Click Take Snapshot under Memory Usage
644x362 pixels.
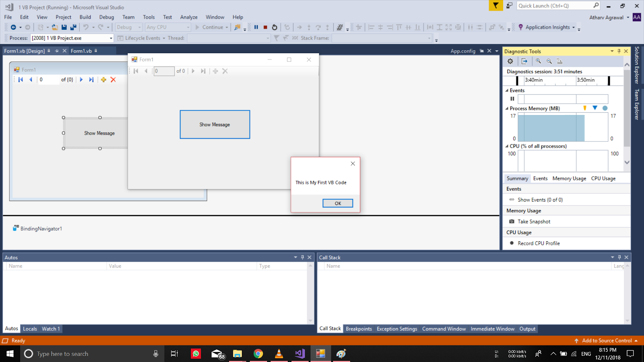click(x=534, y=222)
